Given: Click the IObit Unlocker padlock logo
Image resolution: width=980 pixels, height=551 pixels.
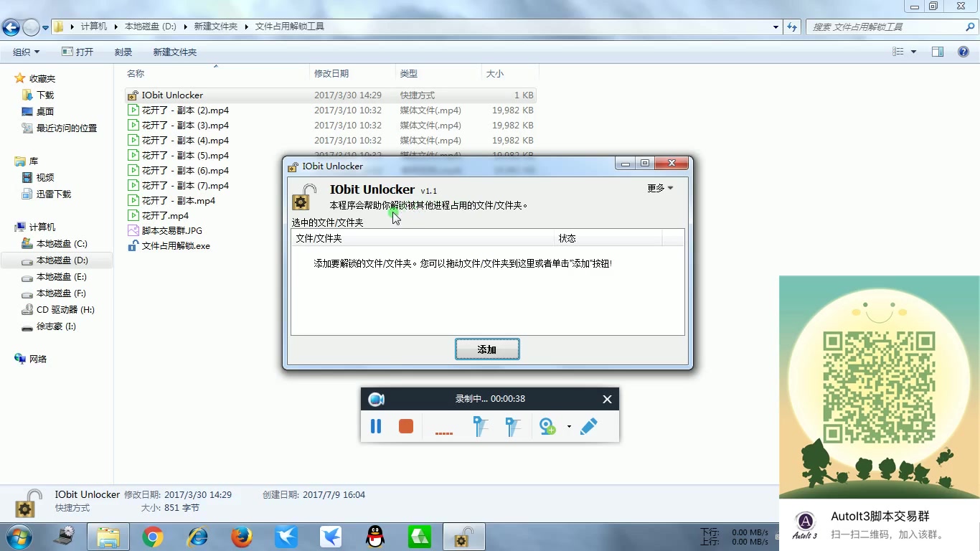Looking at the screenshot, I should click(x=304, y=197).
